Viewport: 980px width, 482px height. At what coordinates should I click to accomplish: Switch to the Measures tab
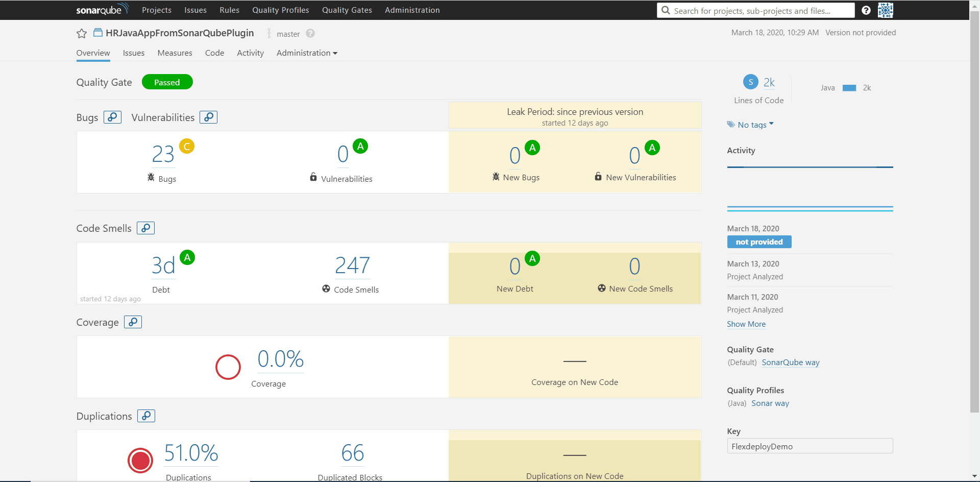(x=175, y=53)
